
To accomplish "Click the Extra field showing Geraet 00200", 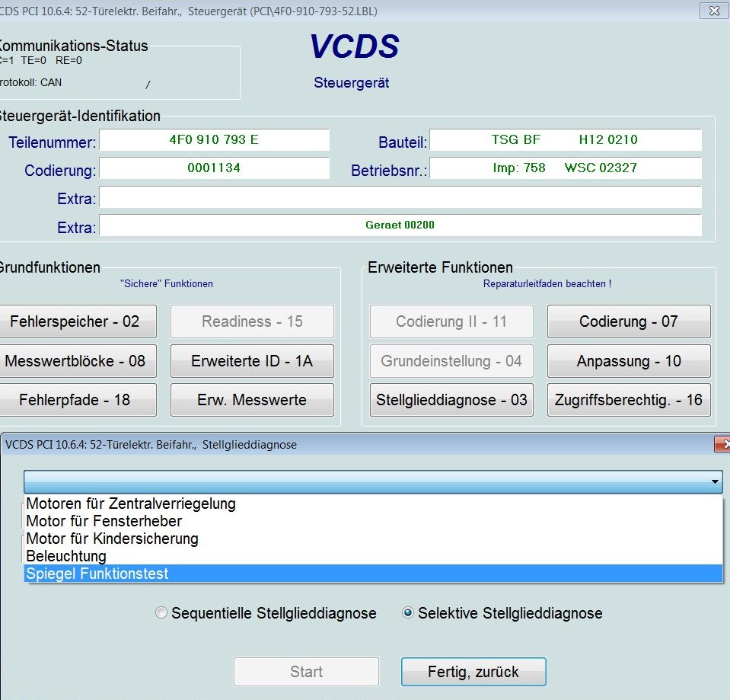I will coord(400,225).
